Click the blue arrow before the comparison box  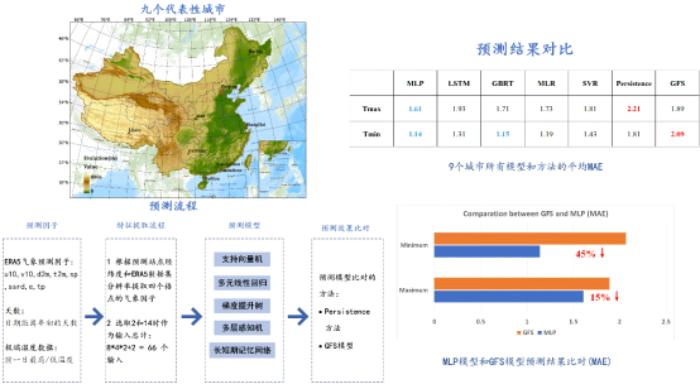coord(298,317)
